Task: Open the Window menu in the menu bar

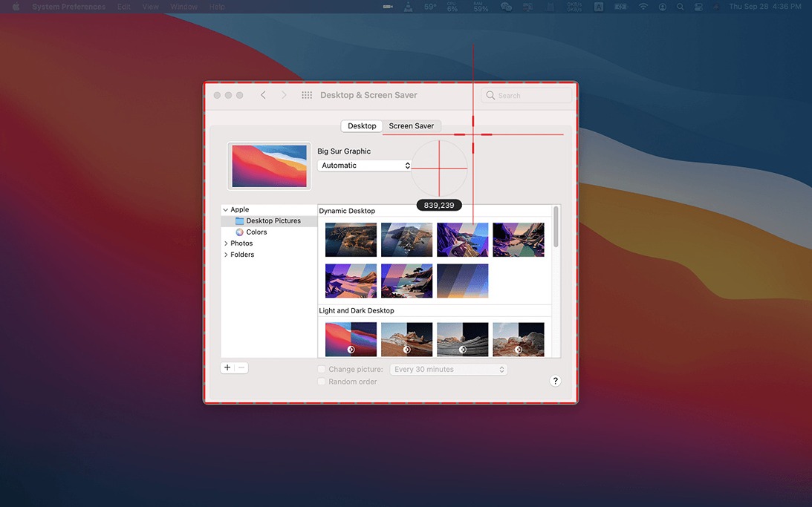Action: (x=183, y=7)
